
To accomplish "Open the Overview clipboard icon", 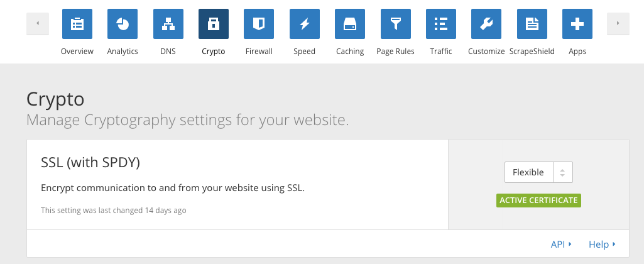I will [x=77, y=24].
